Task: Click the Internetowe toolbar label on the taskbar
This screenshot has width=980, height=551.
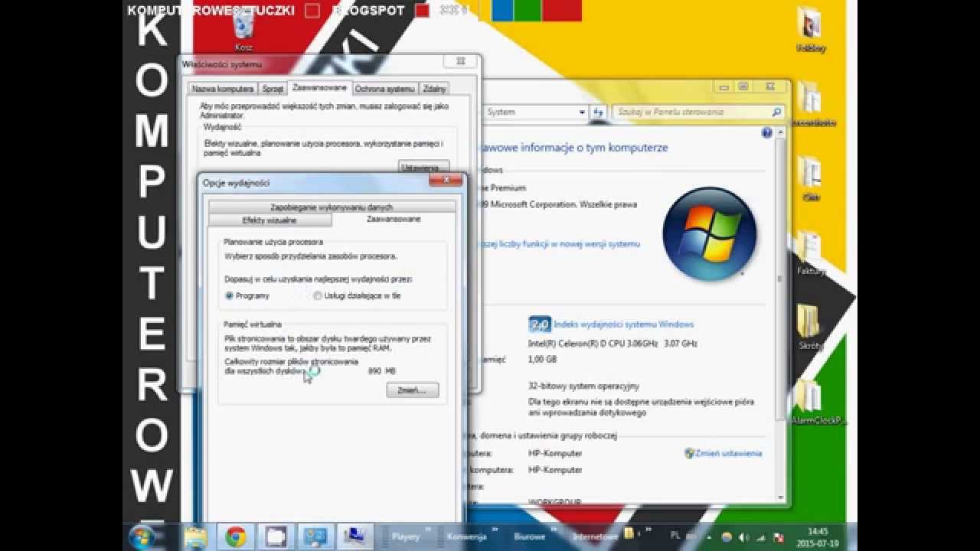Action: 595,537
